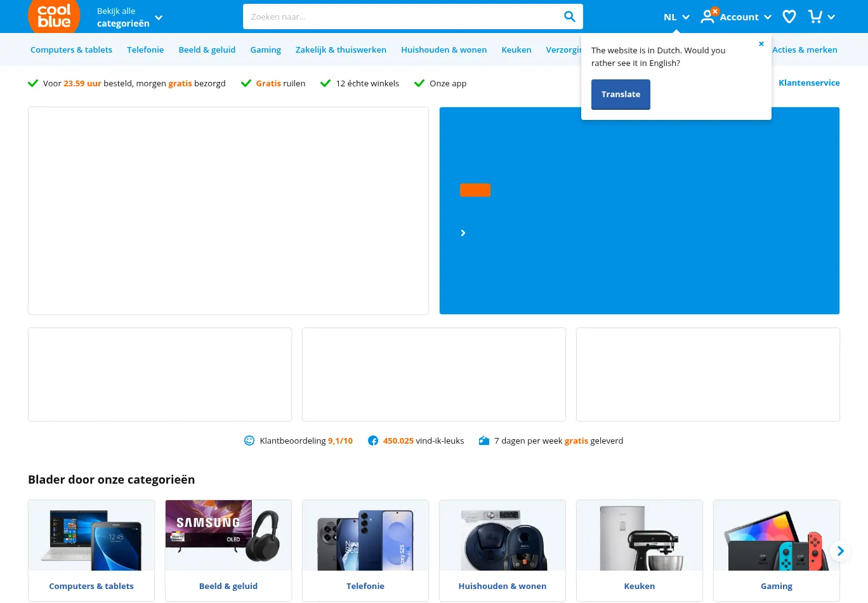868x603 pixels.
Task: Click the Onze app link
Action: coord(447,83)
